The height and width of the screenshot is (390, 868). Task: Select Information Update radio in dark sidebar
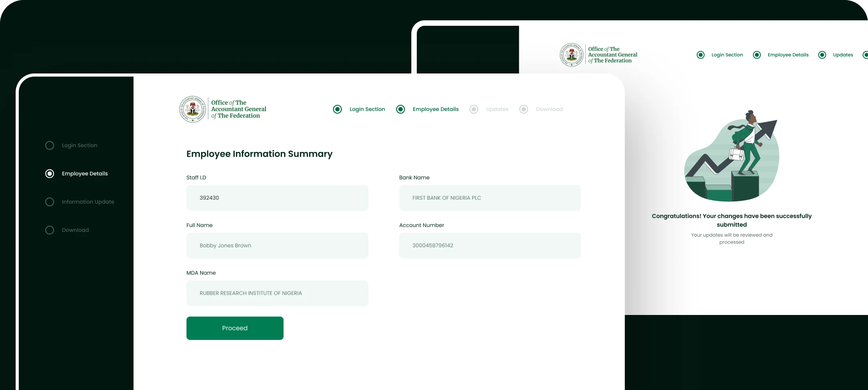click(x=50, y=202)
